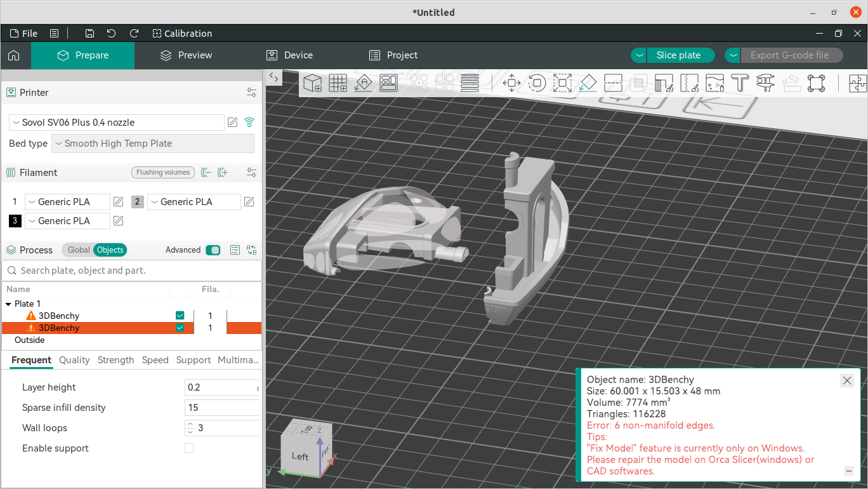Click the Slice plate button
The height and width of the screenshot is (489, 868).
[x=678, y=55]
